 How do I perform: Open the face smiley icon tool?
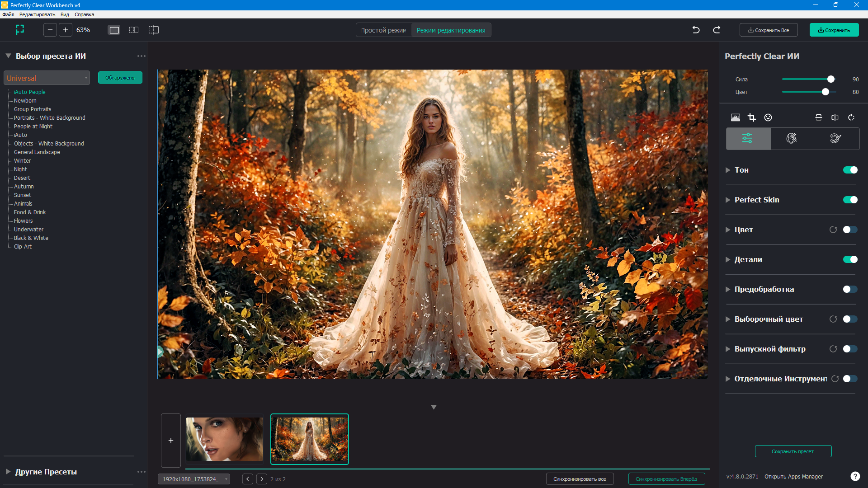point(768,117)
